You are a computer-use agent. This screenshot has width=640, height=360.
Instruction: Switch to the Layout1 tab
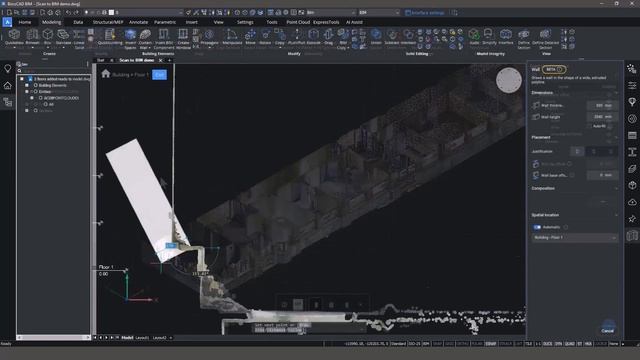[142, 338]
